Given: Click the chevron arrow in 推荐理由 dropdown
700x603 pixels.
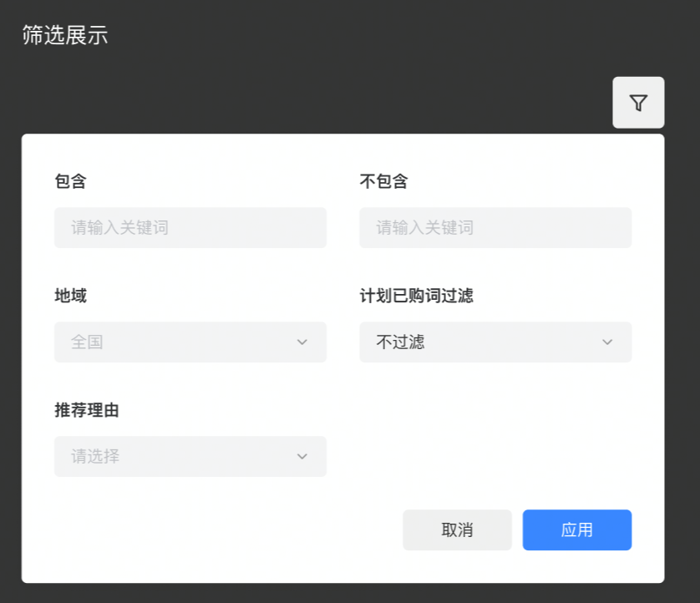Looking at the screenshot, I should [x=302, y=457].
